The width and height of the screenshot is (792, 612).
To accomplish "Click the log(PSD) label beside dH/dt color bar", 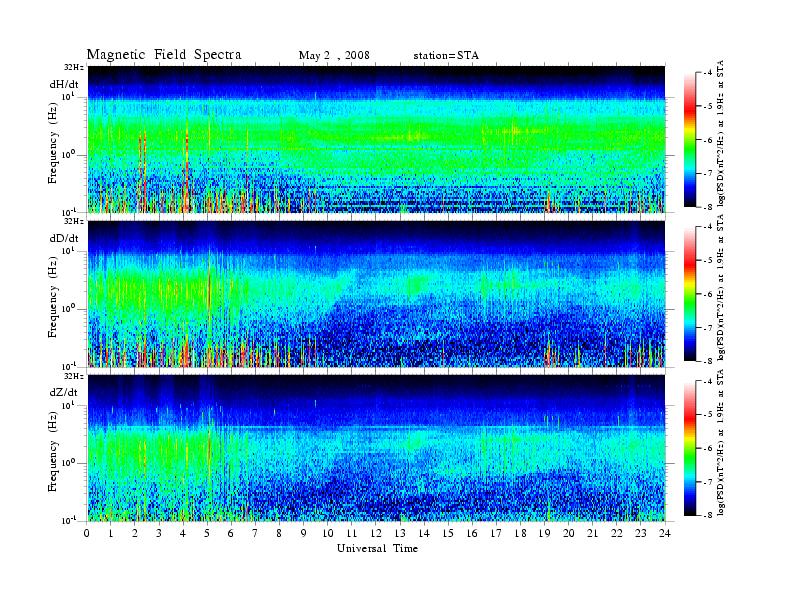I will [721, 134].
